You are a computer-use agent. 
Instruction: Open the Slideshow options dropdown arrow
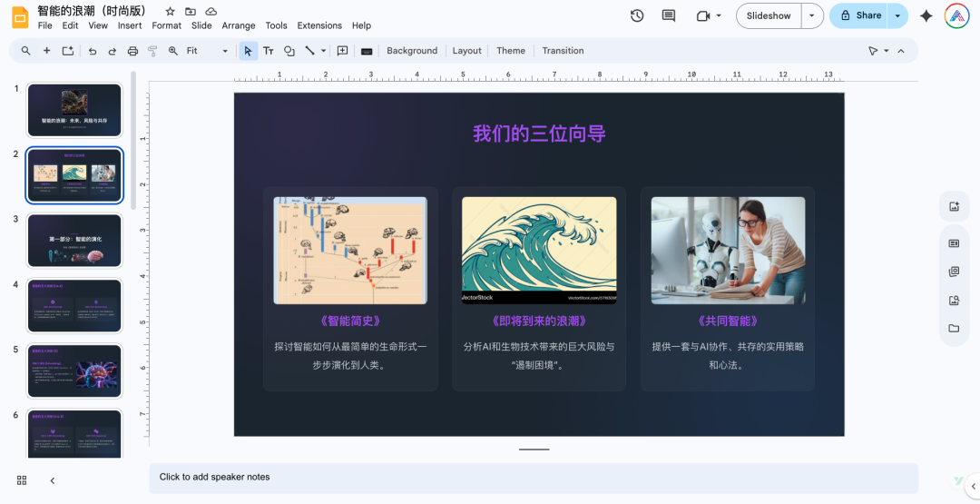[x=812, y=15]
